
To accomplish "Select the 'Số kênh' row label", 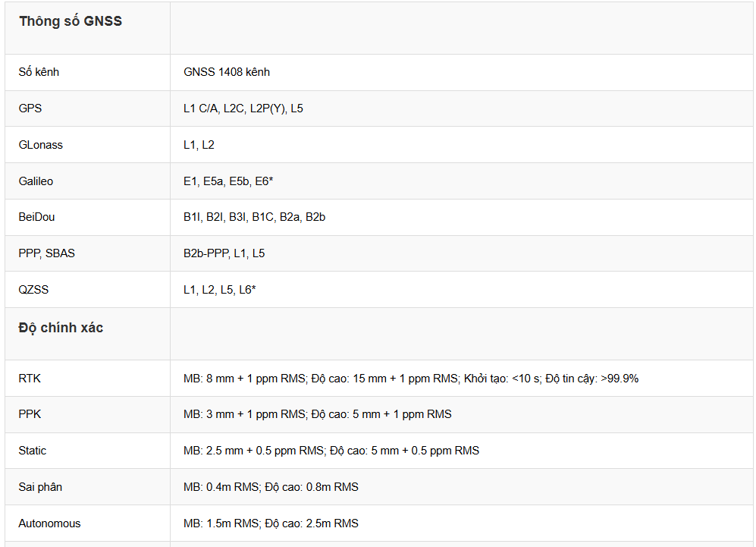I will tap(39, 72).
